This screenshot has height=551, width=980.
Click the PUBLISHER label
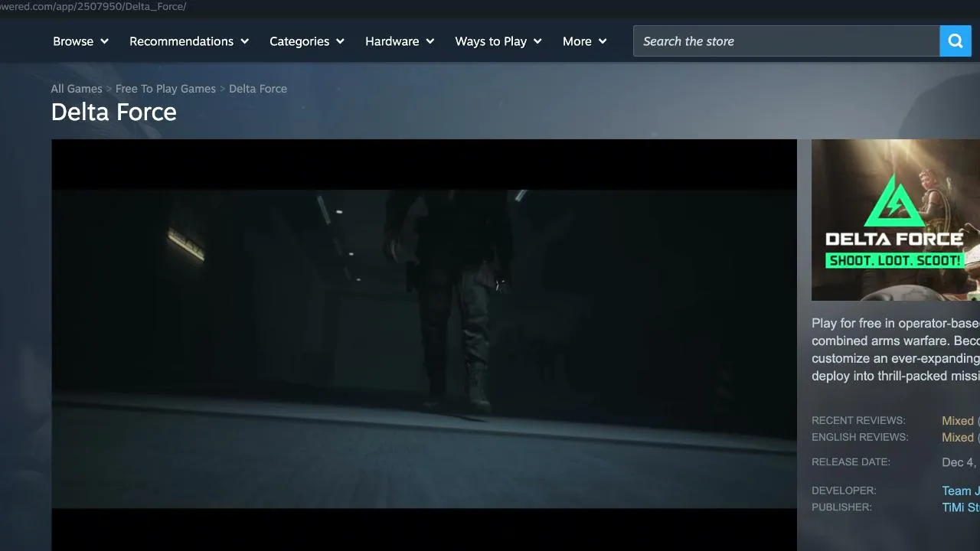pyautogui.click(x=842, y=507)
